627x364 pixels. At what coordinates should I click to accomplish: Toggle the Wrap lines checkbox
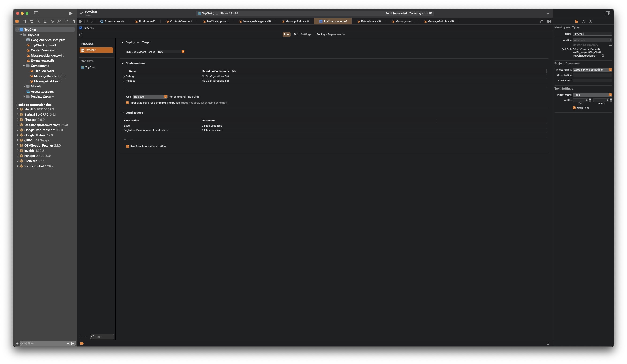pos(574,108)
